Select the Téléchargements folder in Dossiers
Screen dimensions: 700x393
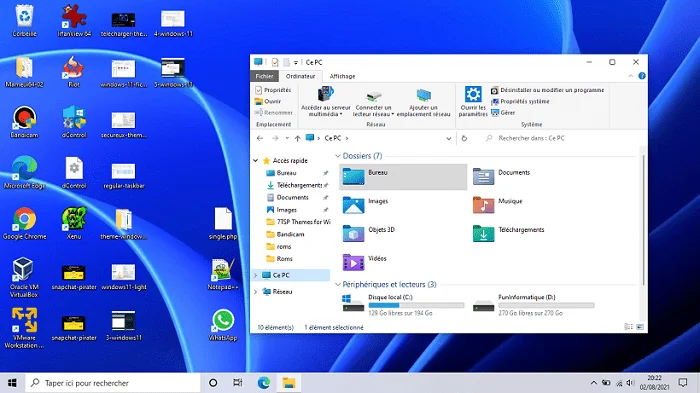[508, 234]
